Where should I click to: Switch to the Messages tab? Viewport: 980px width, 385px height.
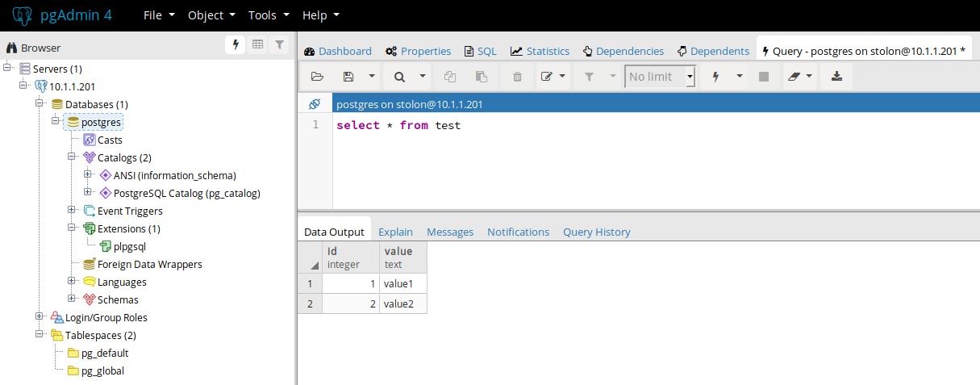tap(450, 232)
